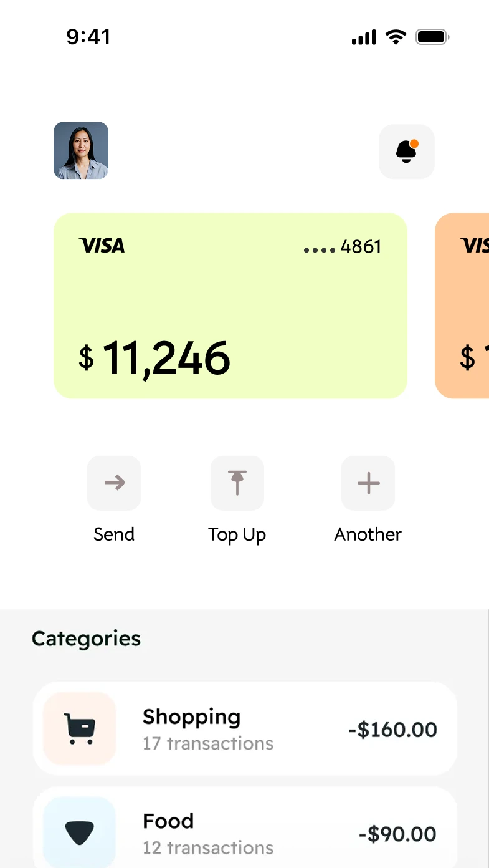Viewport: 489px width, 868px height.
Task: Tap the Categories heading
Action: 86,639
